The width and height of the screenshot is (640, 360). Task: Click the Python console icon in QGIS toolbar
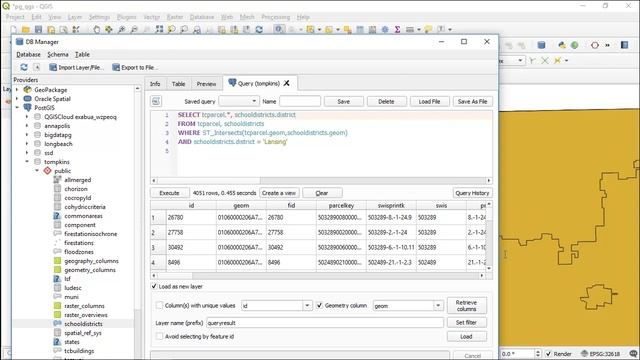562,45
